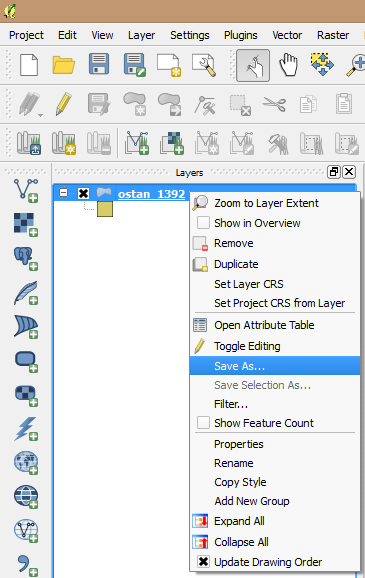Click the Copy Features icon
The height and width of the screenshot is (578, 365).
[308, 104]
